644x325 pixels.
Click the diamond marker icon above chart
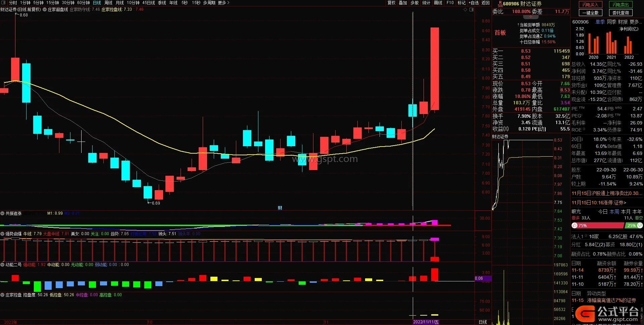[x=465, y=10]
